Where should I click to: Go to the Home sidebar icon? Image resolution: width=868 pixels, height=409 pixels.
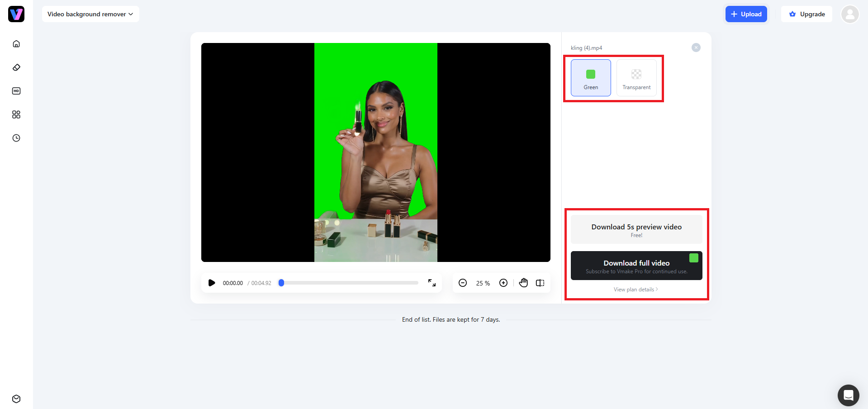(16, 44)
